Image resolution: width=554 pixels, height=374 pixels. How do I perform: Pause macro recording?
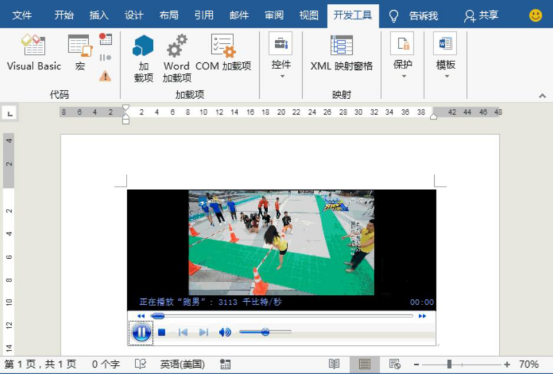[x=105, y=57]
